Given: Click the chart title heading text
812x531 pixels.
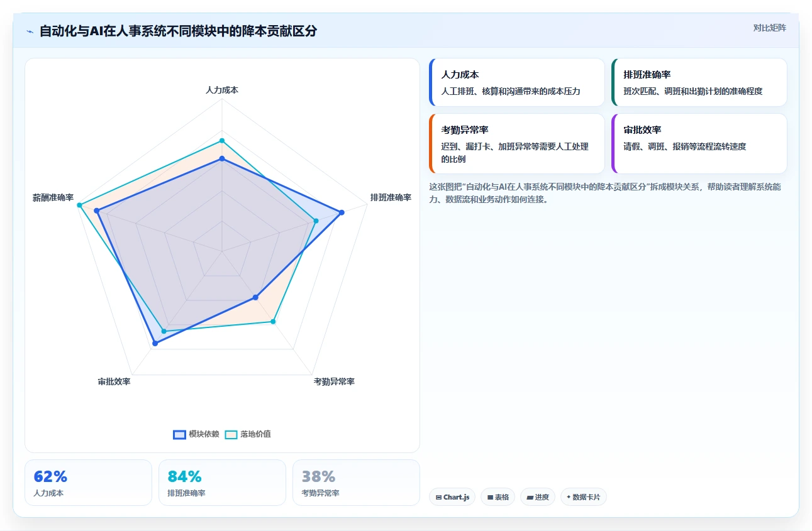Looking at the screenshot, I should [x=178, y=31].
